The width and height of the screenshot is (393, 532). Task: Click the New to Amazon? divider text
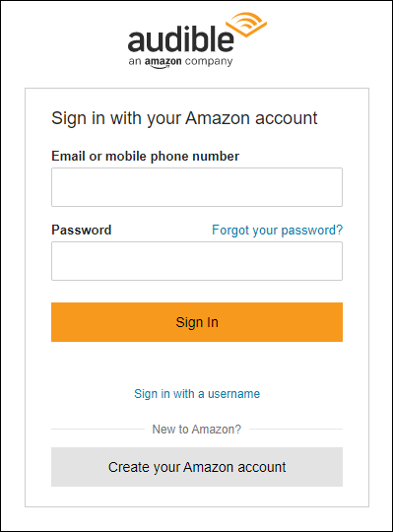pyautogui.click(x=197, y=430)
